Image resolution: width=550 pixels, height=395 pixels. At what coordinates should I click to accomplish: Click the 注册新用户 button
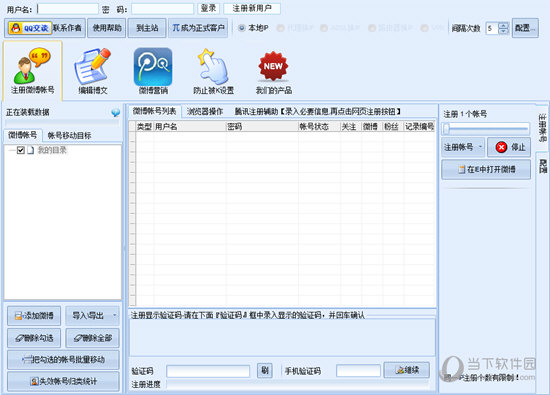(x=252, y=8)
